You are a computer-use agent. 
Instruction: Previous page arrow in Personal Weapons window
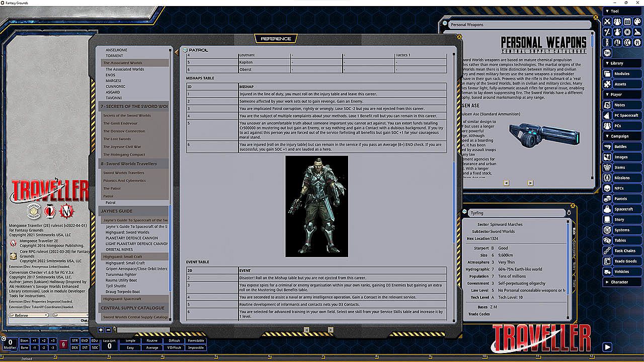tap(506, 183)
